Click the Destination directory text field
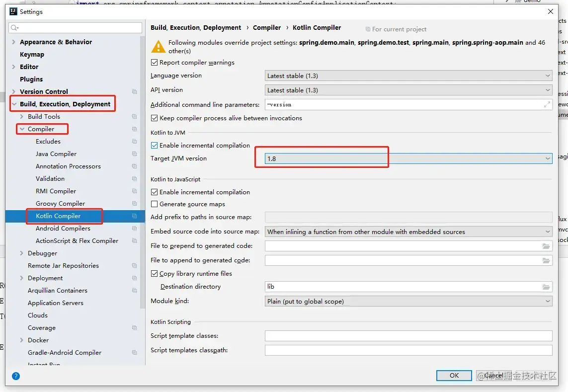Image resolution: width=568 pixels, height=392 pixels. click(x=408, y=287)
